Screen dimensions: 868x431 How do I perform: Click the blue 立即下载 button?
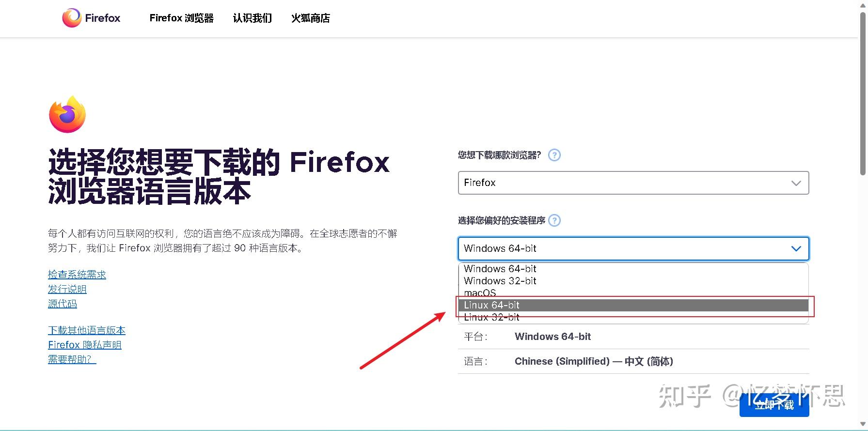tap(774, 405)
